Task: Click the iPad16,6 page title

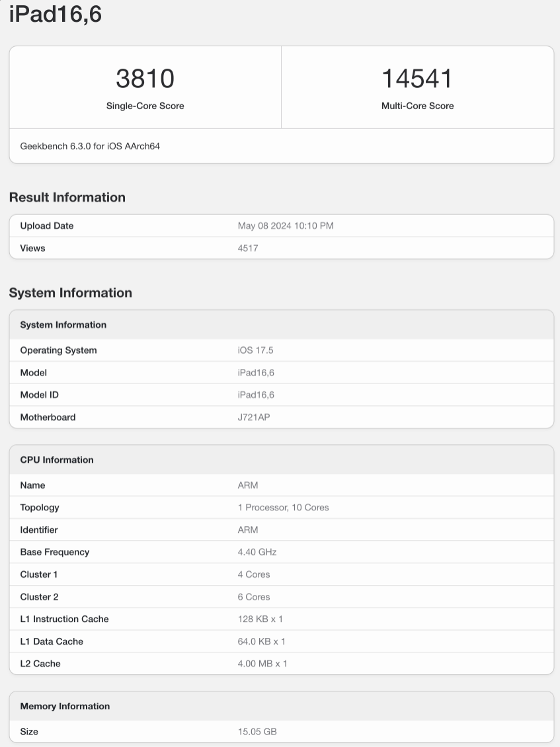Action: tap(56, 14)
